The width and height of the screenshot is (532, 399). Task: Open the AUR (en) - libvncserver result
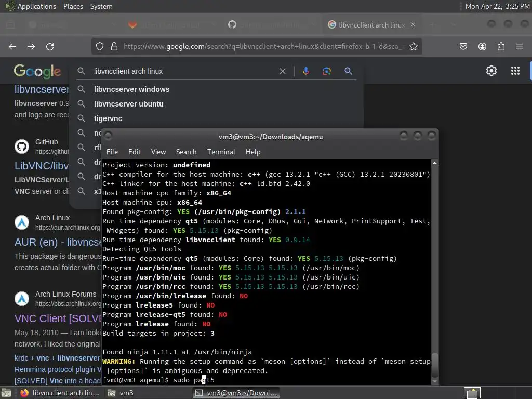58,242
